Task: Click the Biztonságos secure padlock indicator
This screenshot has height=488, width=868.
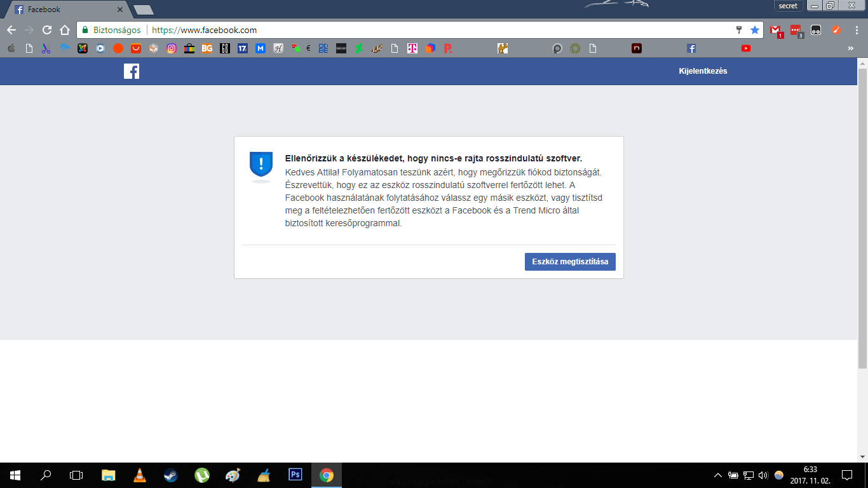Action: [111, 30]
